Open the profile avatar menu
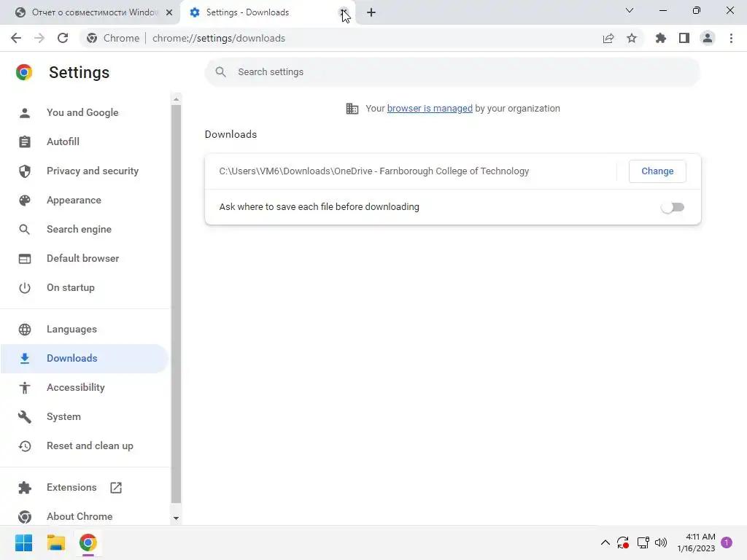Screen dimensions: 747x560 click(708, 38)
